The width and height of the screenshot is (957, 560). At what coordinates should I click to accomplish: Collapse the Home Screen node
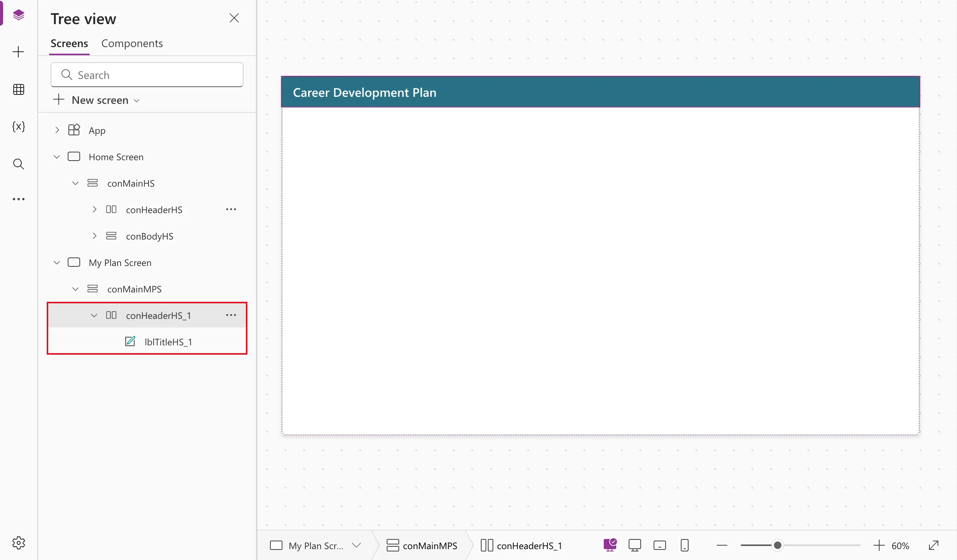pyautogui.click(x=57, y=157)
